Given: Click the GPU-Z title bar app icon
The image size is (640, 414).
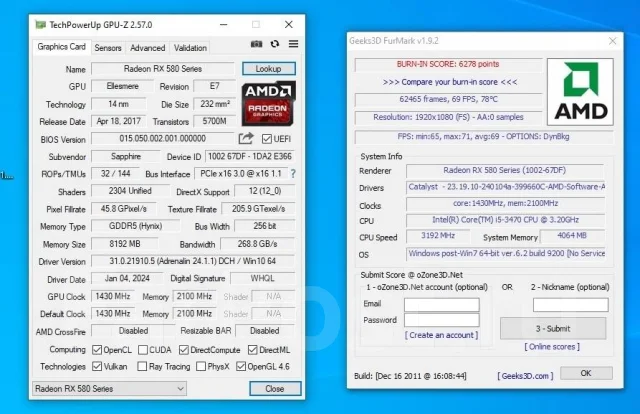Looking at the screenshot, I should [40, 24].
